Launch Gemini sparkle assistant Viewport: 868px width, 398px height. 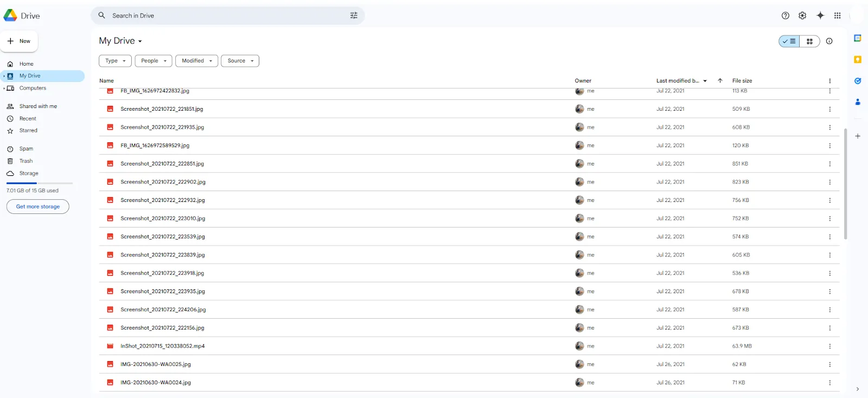(820, 16)
